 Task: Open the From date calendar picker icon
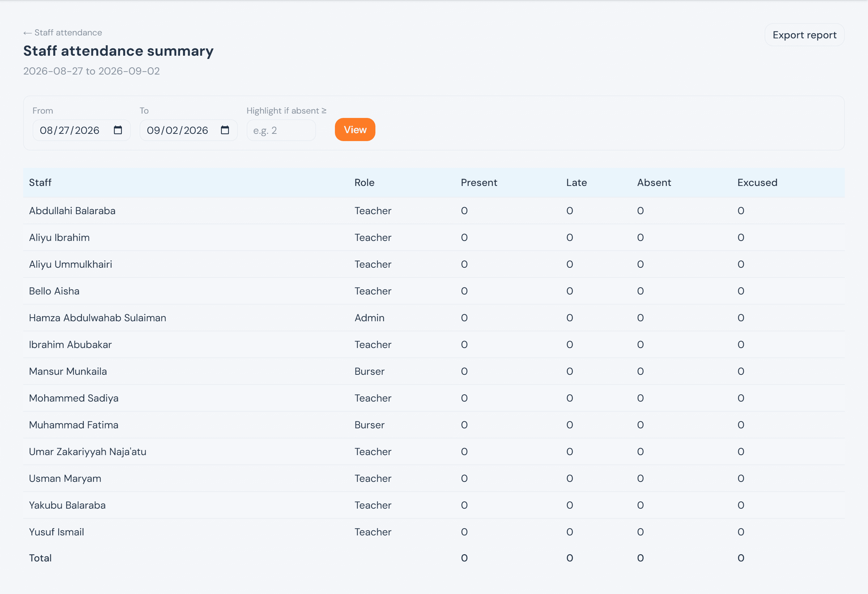(118, 130)
